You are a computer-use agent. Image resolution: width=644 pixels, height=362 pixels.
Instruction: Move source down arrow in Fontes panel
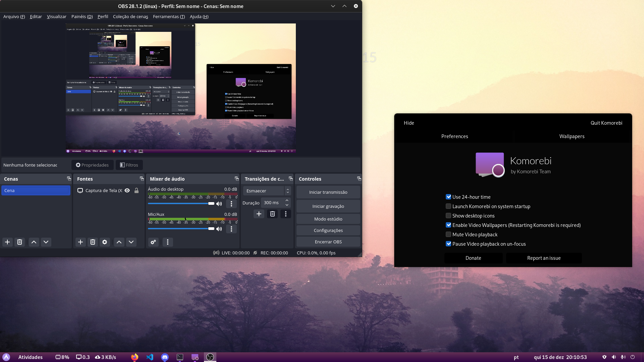(131, 242)
